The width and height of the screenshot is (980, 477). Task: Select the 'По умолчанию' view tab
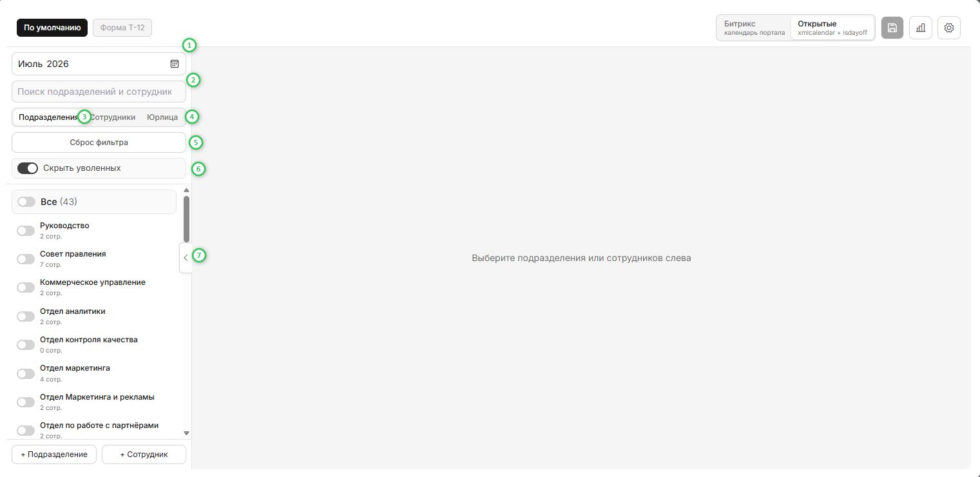click(52, 28)
